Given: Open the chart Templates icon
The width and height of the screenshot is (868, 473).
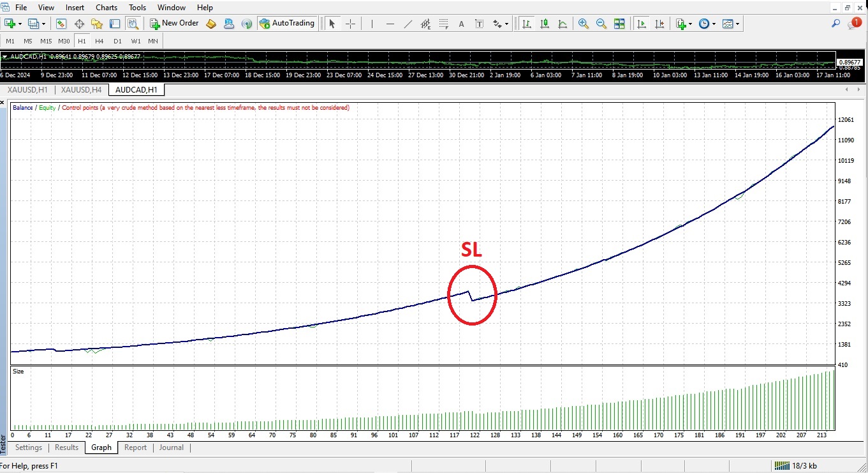Looking at the screenshot, I should tap(728, 24).
